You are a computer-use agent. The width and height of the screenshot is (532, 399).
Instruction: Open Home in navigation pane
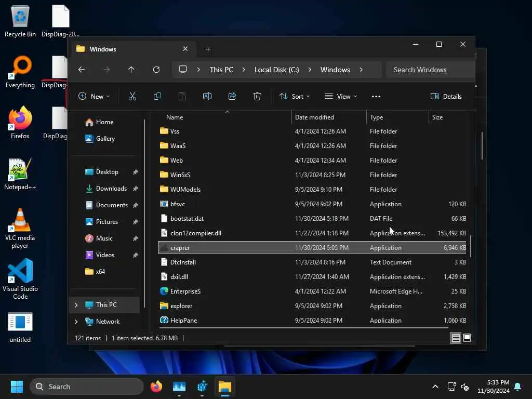104,122
